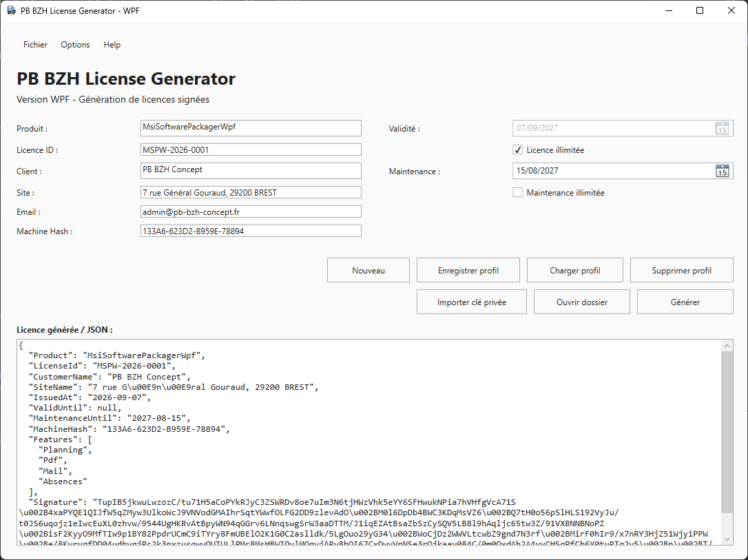Click the "CustomerName" line in JSON output

tap(110, 377)
